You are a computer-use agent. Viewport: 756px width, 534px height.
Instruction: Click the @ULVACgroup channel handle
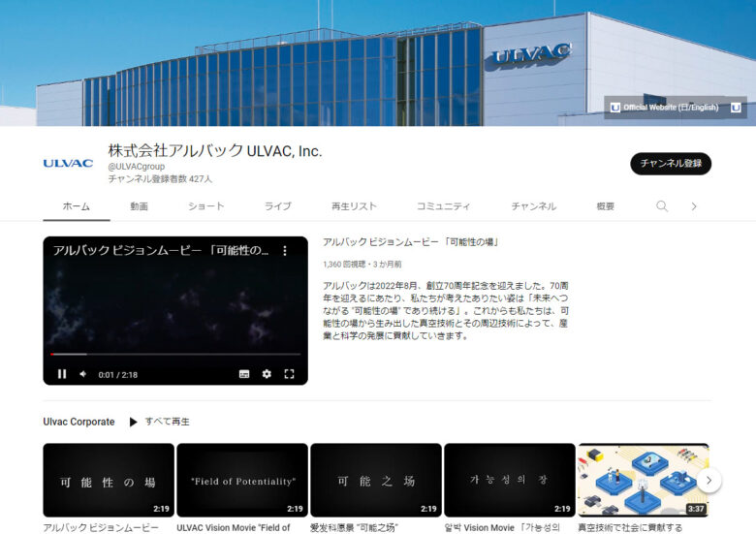pos(137,167)
